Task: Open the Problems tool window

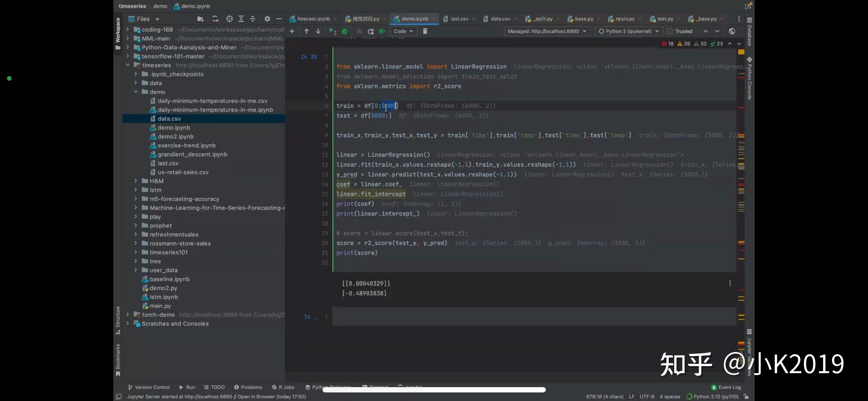Action: click(248, 387)
